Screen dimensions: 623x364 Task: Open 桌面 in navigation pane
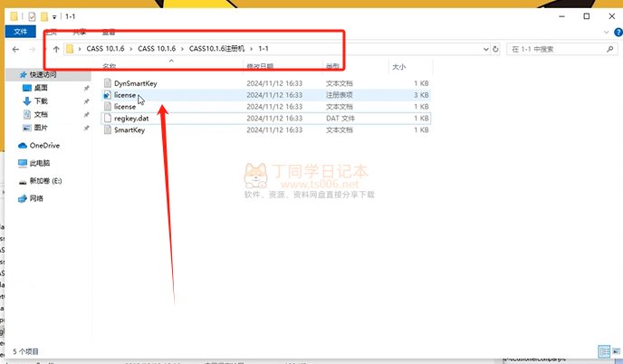pos(41,88)
